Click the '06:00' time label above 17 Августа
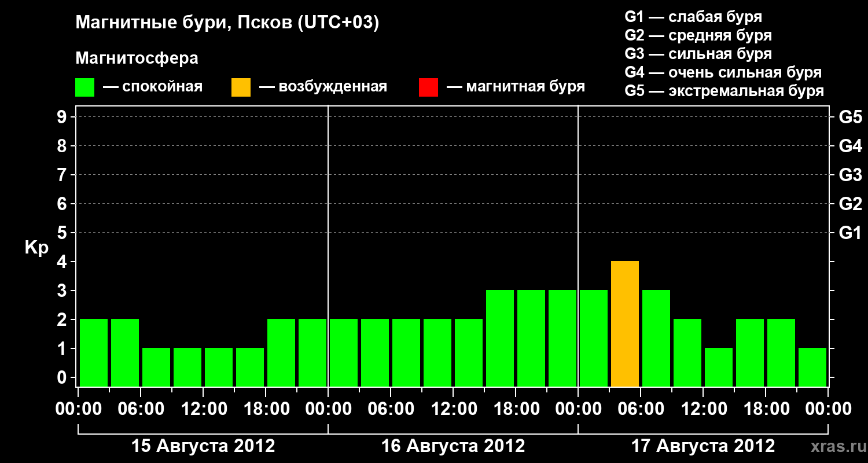Image resolution: width=868 pixels, height=463 pixels. [x=641, y=409]
